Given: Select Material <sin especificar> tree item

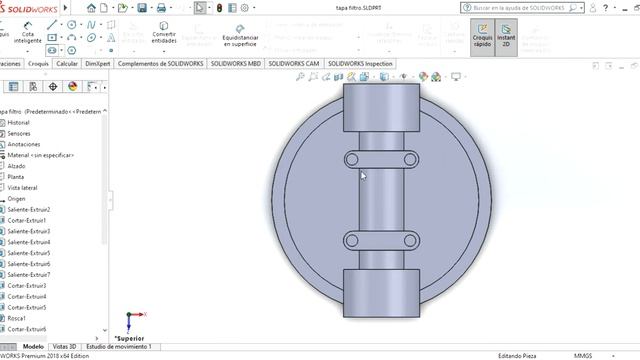Looking at the screenshot, I should coord(40,155).
